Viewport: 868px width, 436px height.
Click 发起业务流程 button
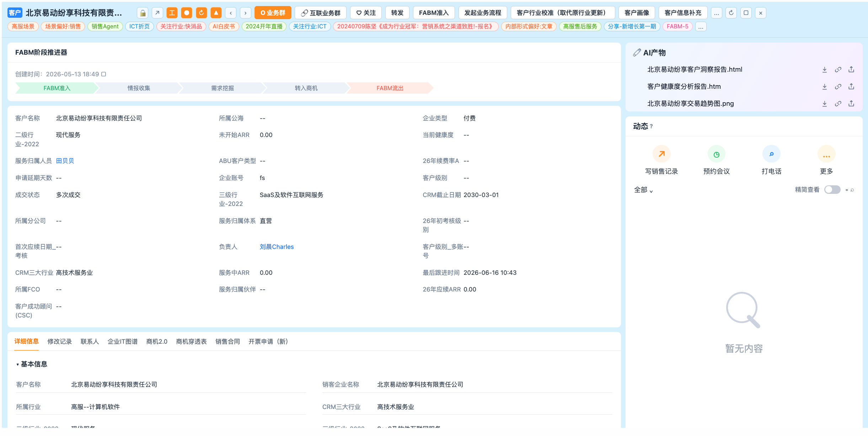(483, 13)
